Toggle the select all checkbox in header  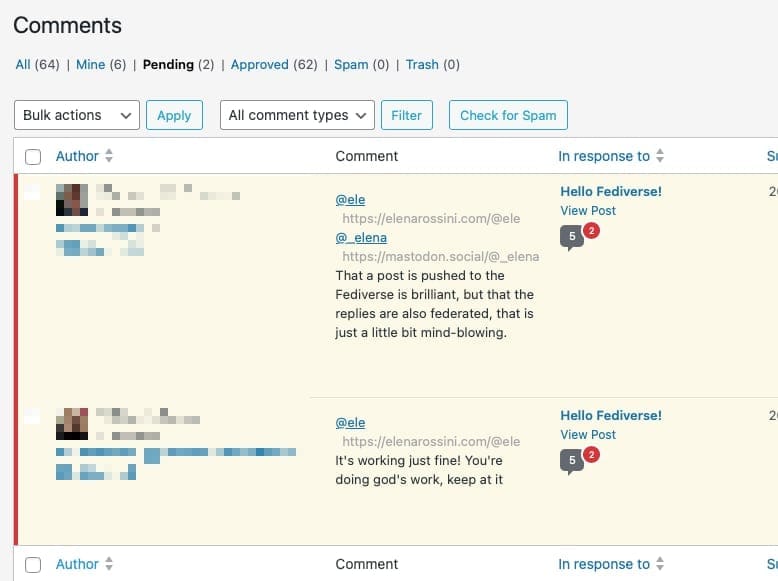click(x=33, y=157)
